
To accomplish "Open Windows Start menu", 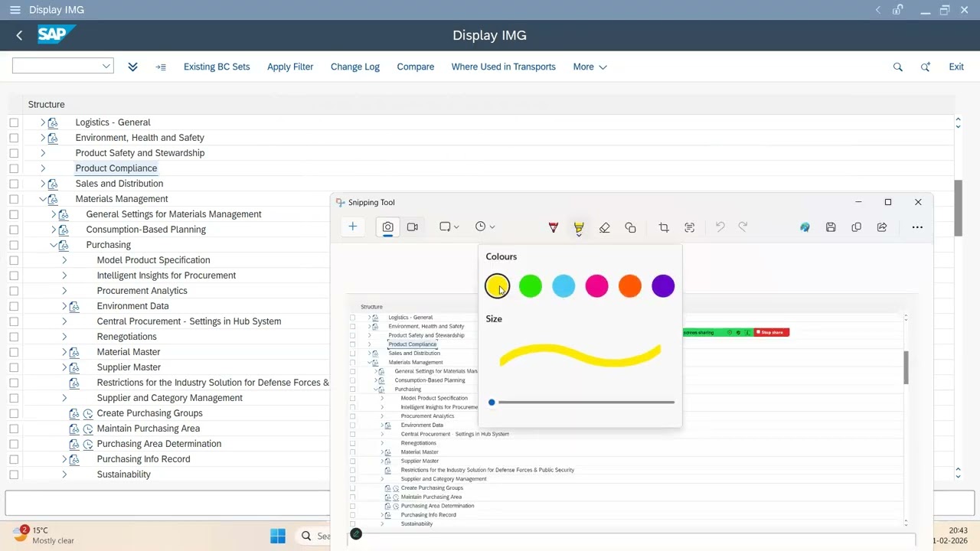I will (278, 536).
